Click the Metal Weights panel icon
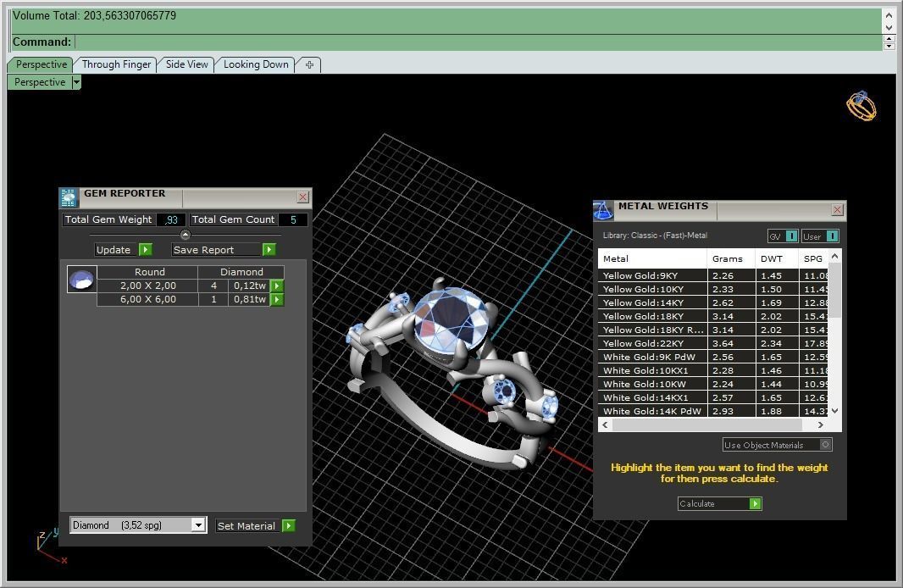Image resolution: width=903 pixels, height=588 pixels. [603, 211]
